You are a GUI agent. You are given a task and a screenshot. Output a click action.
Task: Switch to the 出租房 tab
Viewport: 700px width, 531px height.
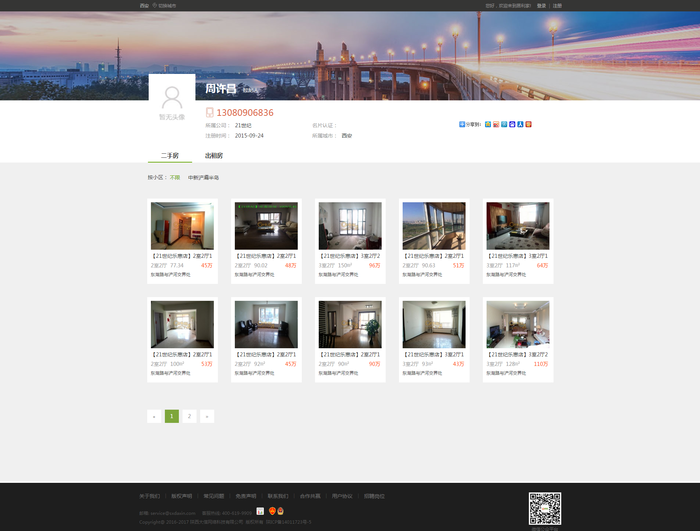coord(214,155)
